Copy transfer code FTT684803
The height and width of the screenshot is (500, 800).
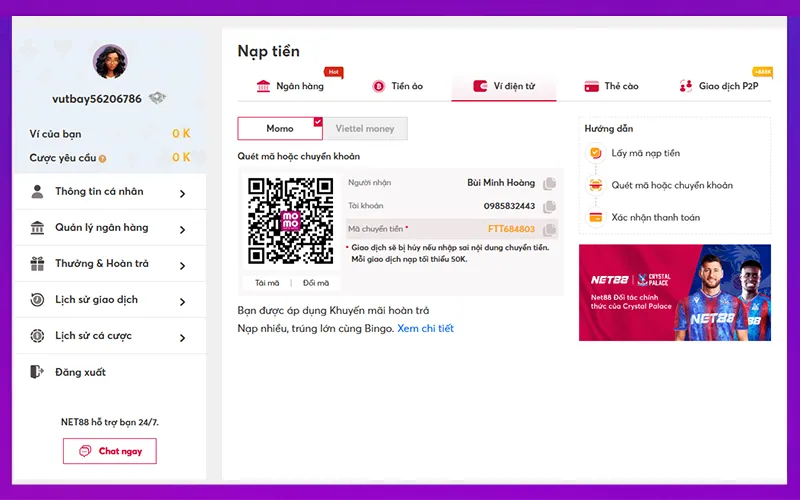click(549, 230)
